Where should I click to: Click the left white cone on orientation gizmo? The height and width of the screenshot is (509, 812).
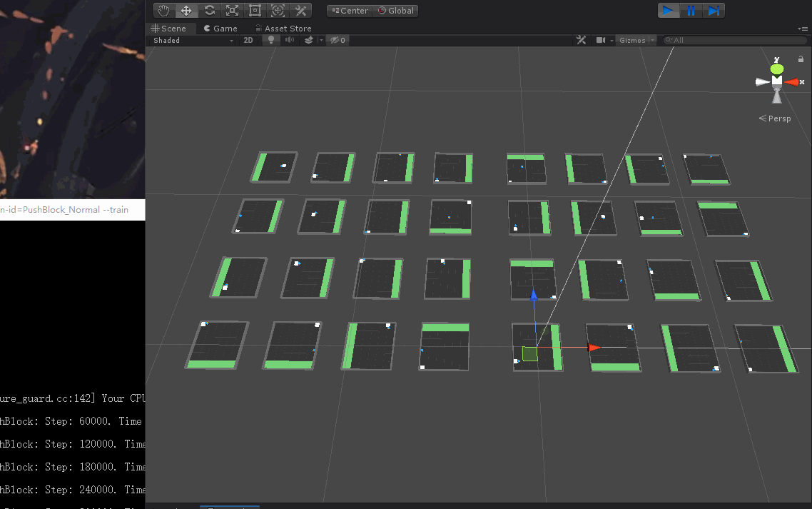762,82
